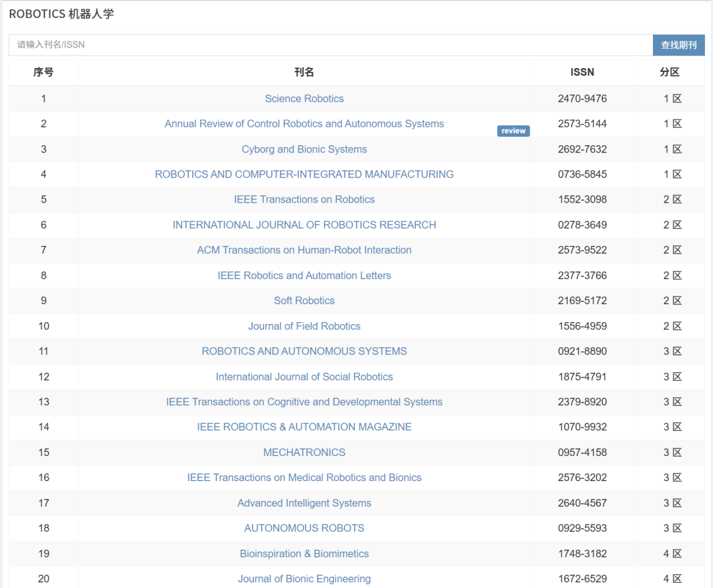Screen dimensions: 713x588
Task: Click the review badge label
Action: (514, 131)
